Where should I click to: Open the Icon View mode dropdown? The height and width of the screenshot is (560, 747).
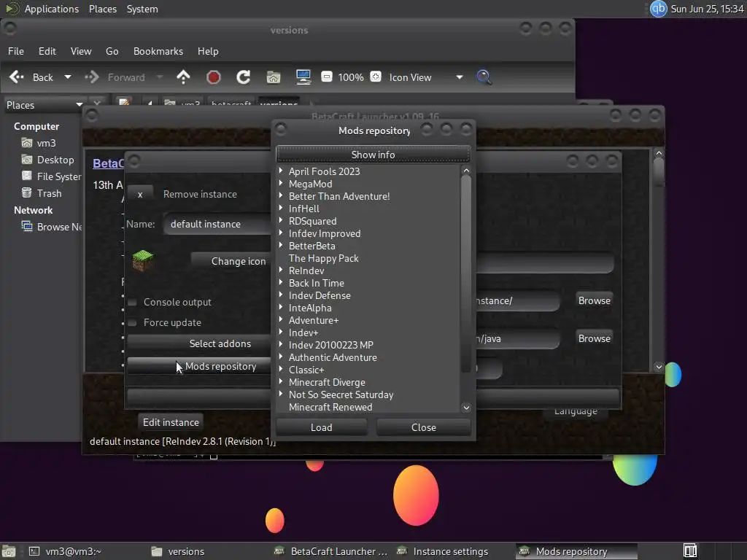[426, 77]
